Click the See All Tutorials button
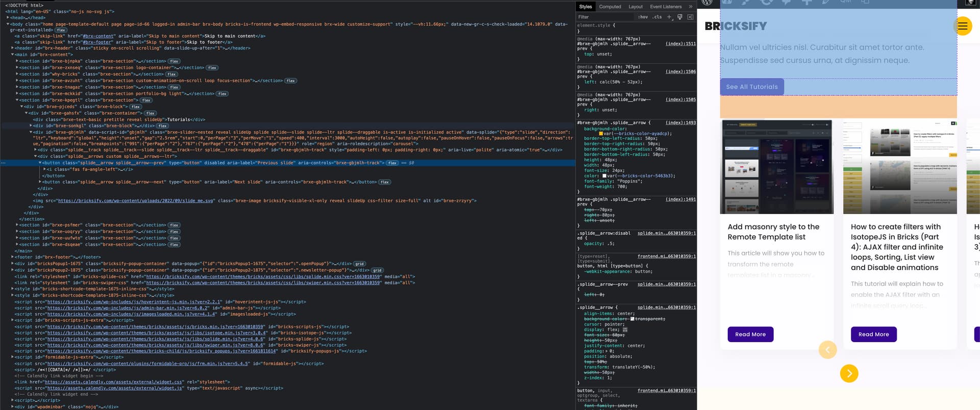980x410 pixels. [x=752, y=87]
